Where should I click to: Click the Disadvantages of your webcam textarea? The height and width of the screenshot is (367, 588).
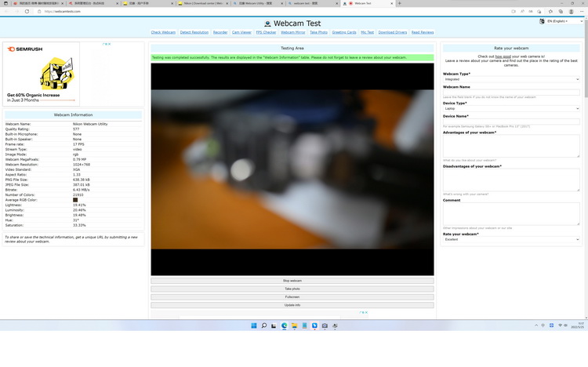(x=511, y=180)
